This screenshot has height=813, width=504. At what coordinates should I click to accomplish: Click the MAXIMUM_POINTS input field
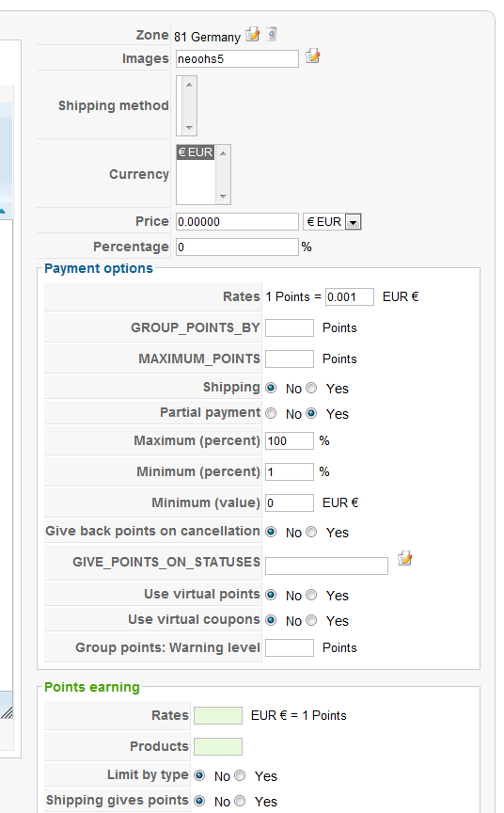coord(290,359)
